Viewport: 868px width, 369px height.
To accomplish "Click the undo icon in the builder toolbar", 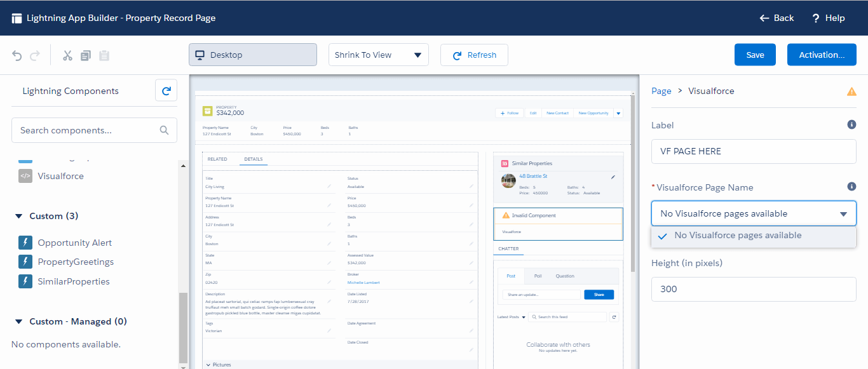I will pyautogui.click(x=17, y=55).
